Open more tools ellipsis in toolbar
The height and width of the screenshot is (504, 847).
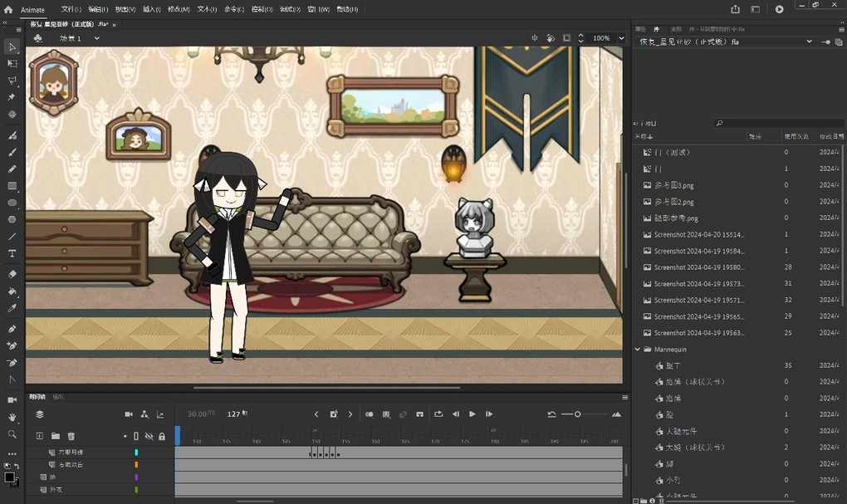(12, 453)
